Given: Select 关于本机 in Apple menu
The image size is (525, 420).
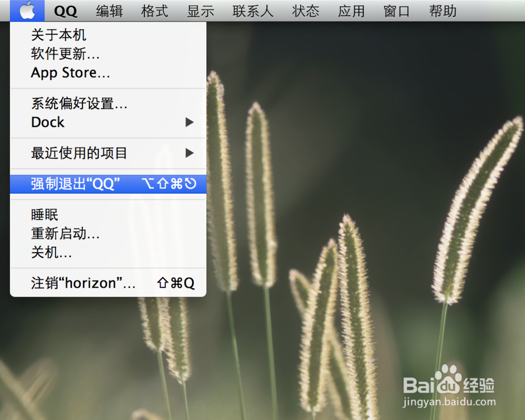Looking at the screenshot, I should pyautogui.click(x=108, y=35).
